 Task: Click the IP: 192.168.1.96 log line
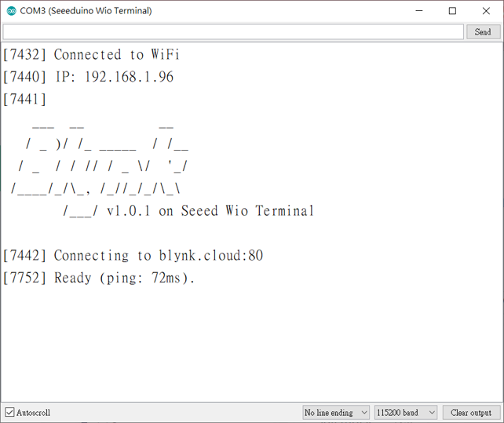click(x=89, y=77)
